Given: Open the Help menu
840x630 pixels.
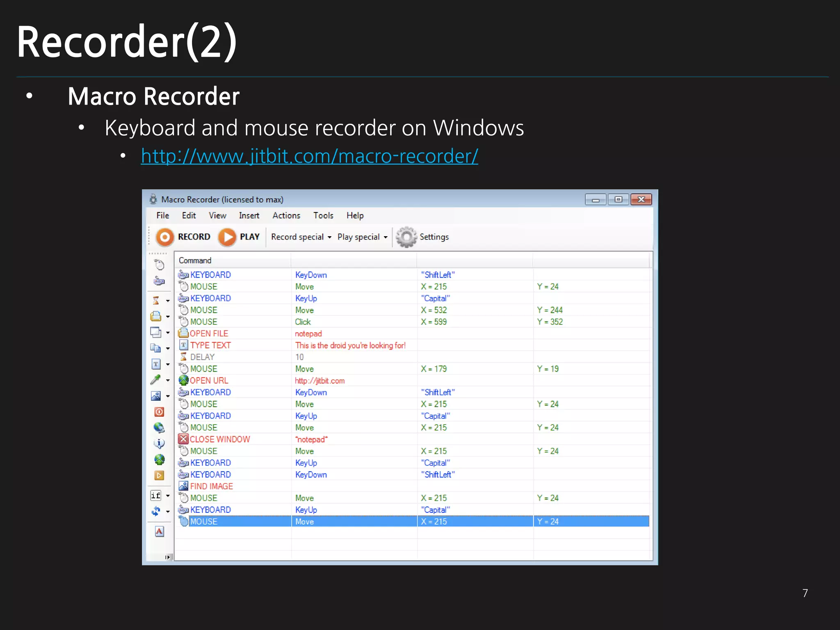Looking at the screenshot, I should pyautogui.click(x=355, y=215).
